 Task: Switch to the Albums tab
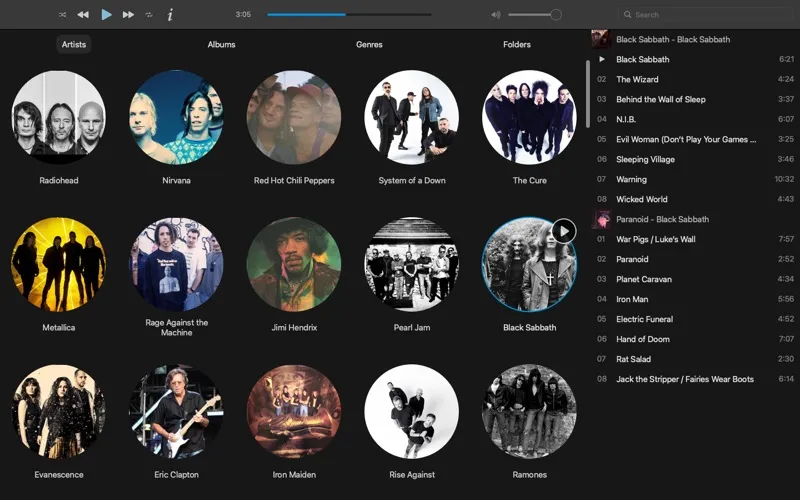(x=221, y=44)
